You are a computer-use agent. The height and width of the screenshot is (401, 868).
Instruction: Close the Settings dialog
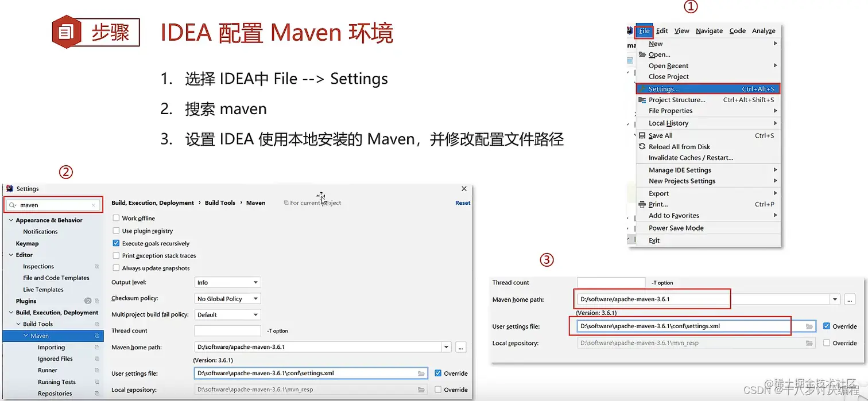(464, 189)
